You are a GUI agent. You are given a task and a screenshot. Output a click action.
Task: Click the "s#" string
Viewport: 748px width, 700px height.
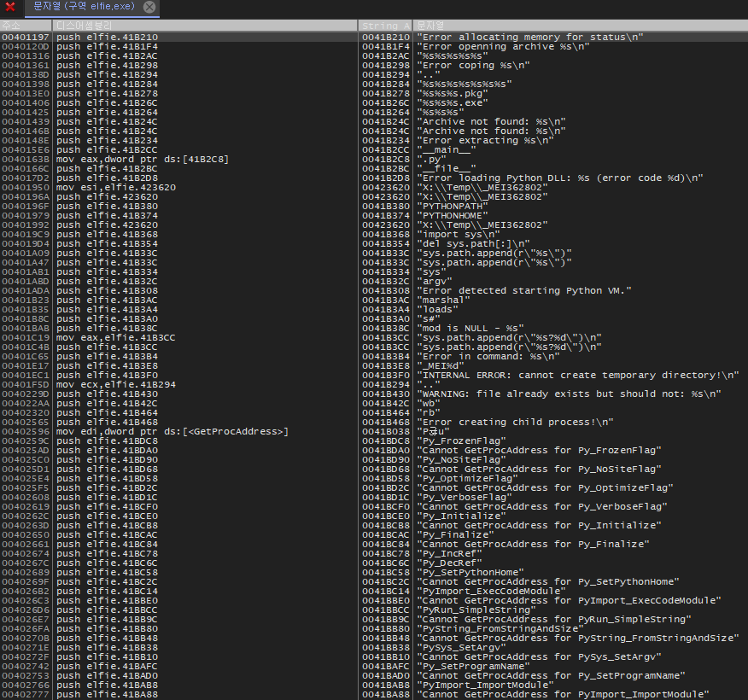click(429, 319)
